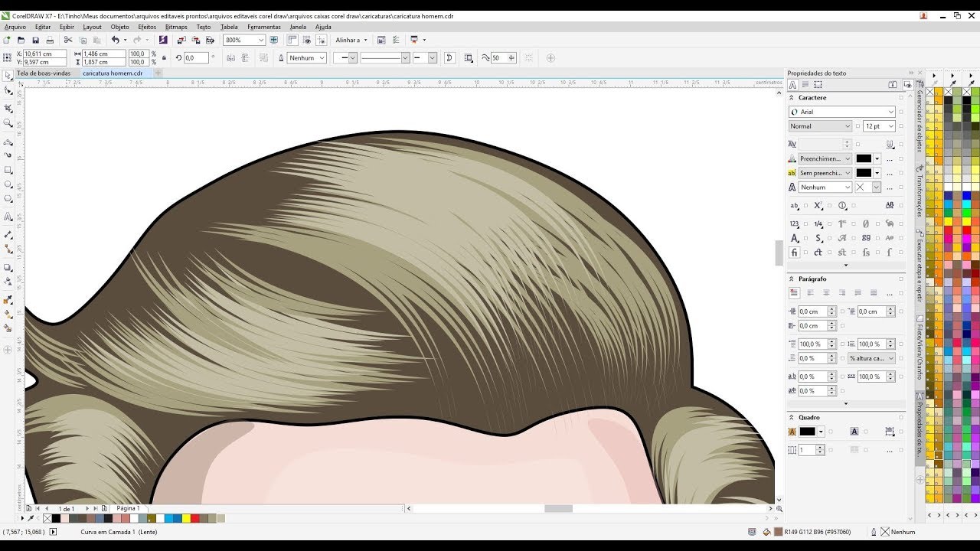Collapse the Caractere section
Viewport: 980px width, 551px height.
792,98
